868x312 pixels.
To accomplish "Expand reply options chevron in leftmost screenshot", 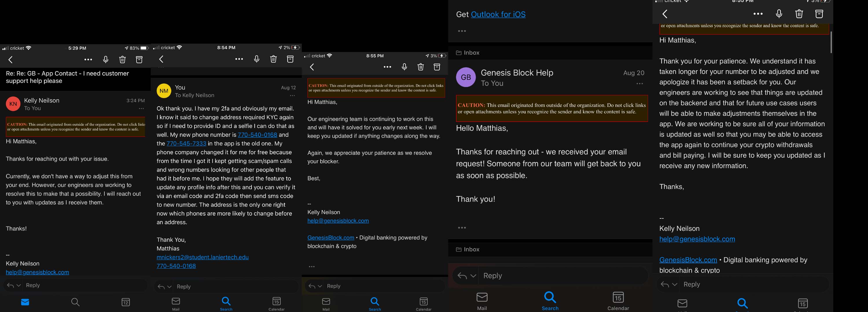I will [x=19, y=285].
